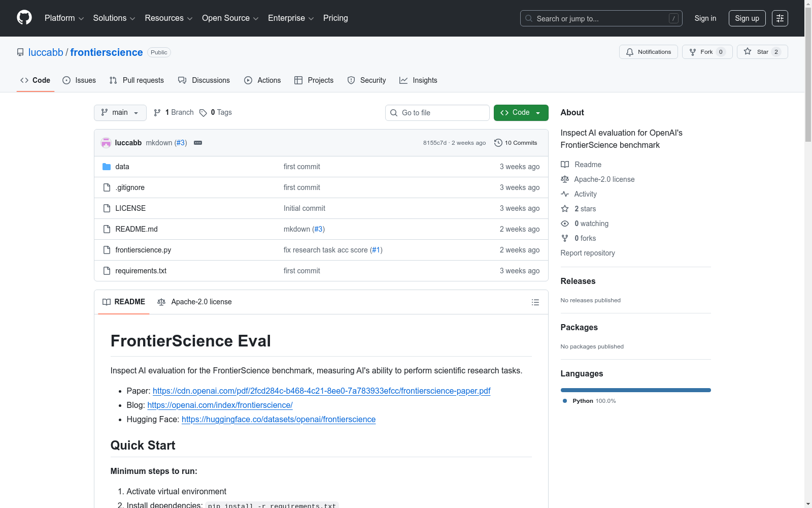Image resolution: width=812 pixels, height=508 pixels.
Task: Open the Hugging Face dataset link
Action: [x=279, y=420]
